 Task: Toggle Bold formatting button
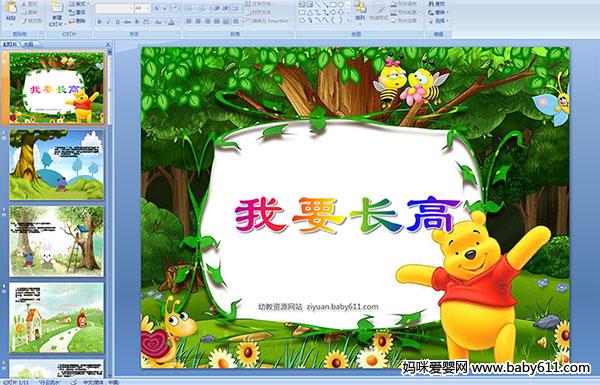pos(99,22)
